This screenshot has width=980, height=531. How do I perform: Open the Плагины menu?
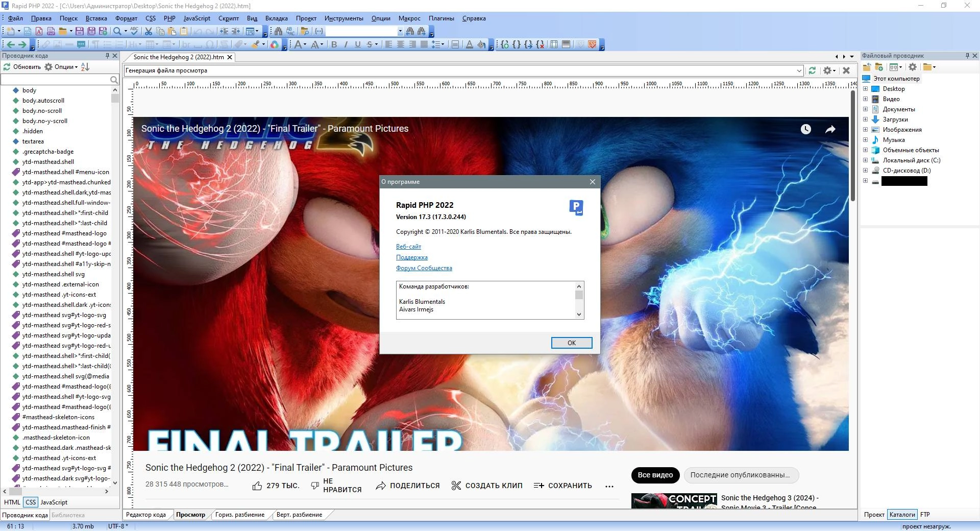click(441, 18)
